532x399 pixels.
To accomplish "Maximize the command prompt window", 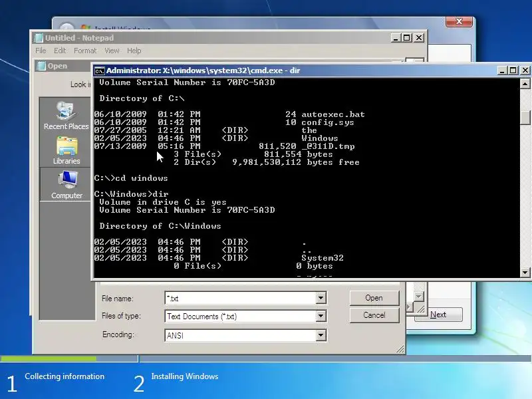I will (x=513, y=70).
